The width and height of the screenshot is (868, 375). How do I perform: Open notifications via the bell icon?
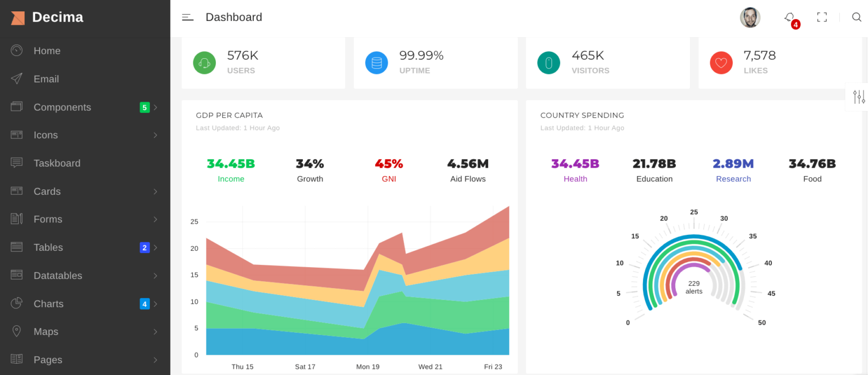(789, 17)
